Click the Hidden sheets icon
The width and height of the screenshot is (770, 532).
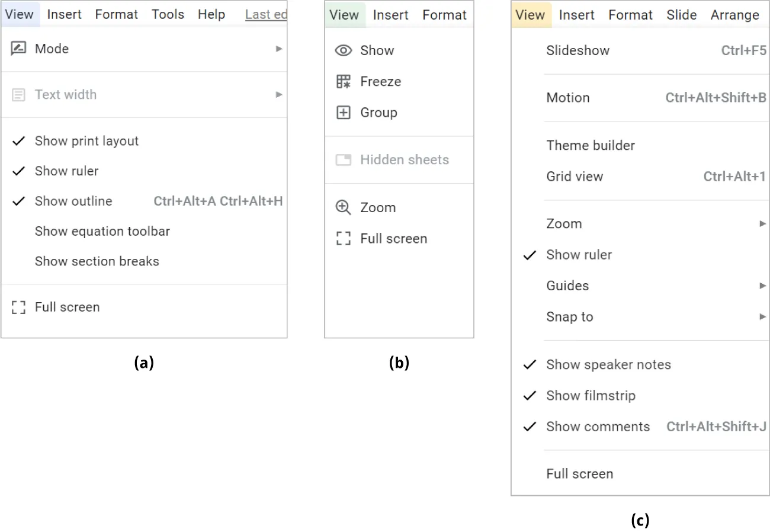(x=344, y=160)
